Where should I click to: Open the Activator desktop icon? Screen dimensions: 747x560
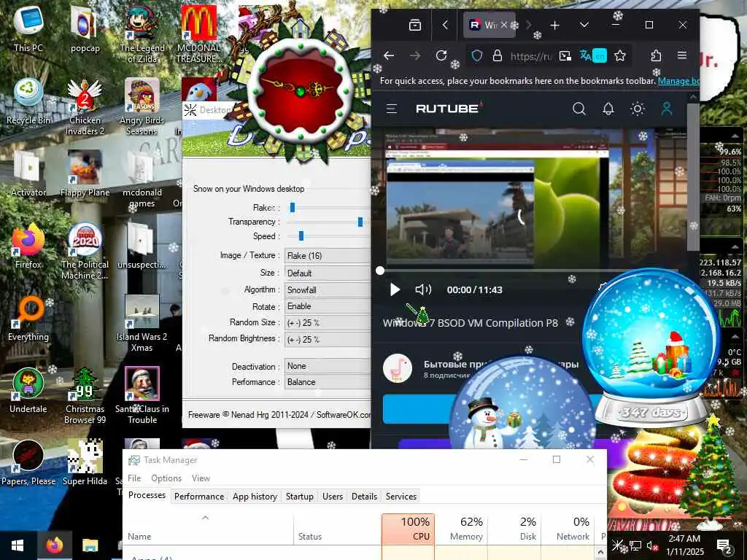point(28,174)
